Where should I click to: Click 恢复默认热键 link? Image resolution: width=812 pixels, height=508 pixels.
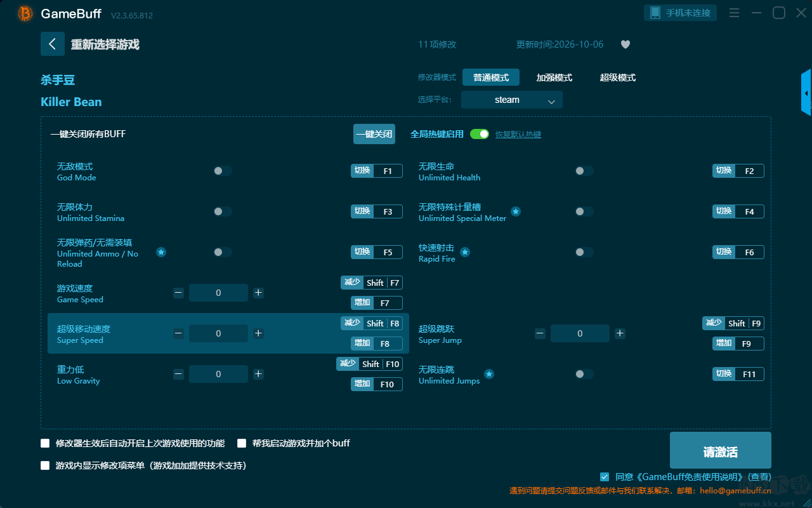tap(518, 135)
